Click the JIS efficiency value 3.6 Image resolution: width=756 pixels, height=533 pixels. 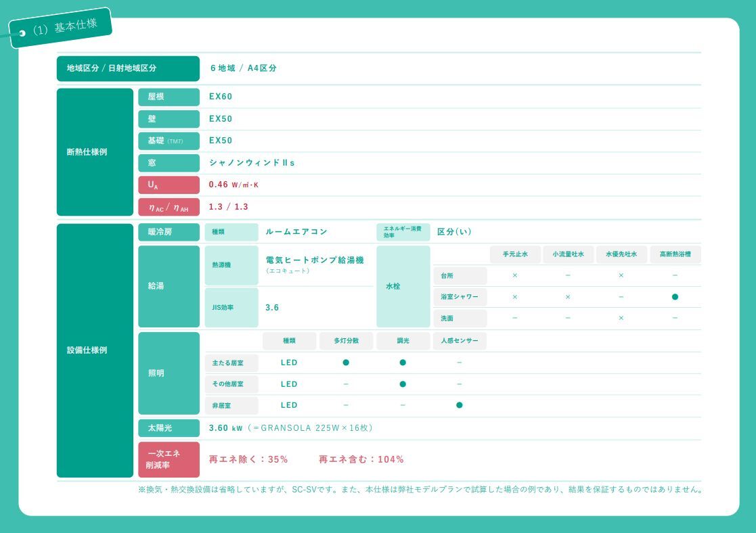click(272, 308)
